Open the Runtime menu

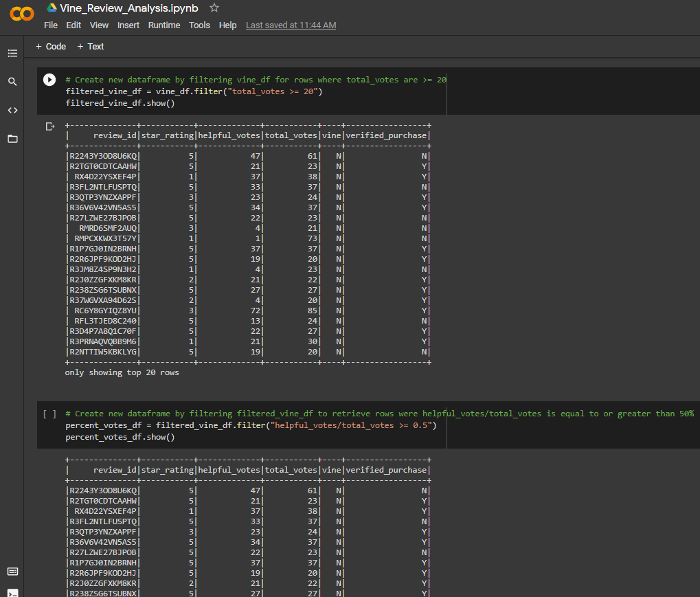164,25
